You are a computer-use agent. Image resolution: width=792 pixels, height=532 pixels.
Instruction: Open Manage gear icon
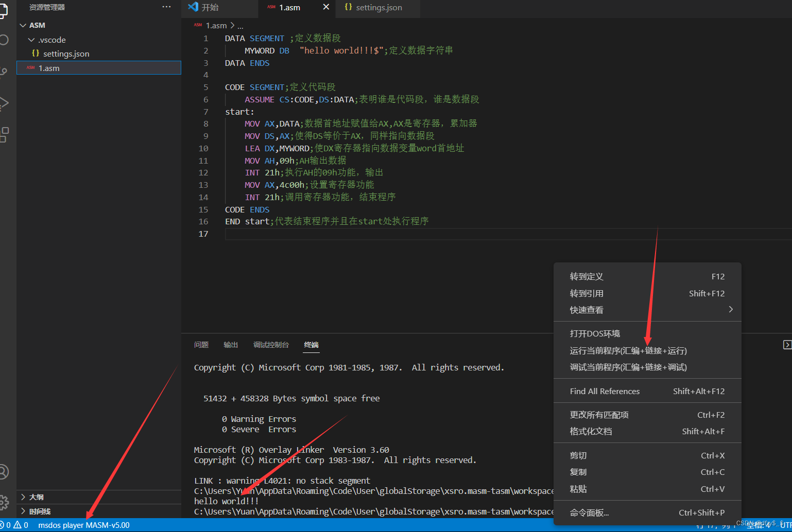coord(4,502)
